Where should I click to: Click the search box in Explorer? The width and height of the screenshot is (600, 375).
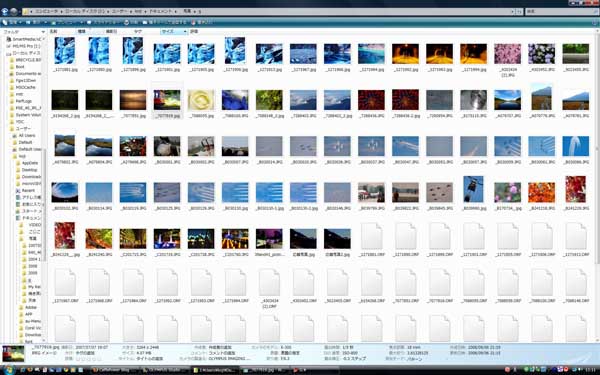click(562, 12)
